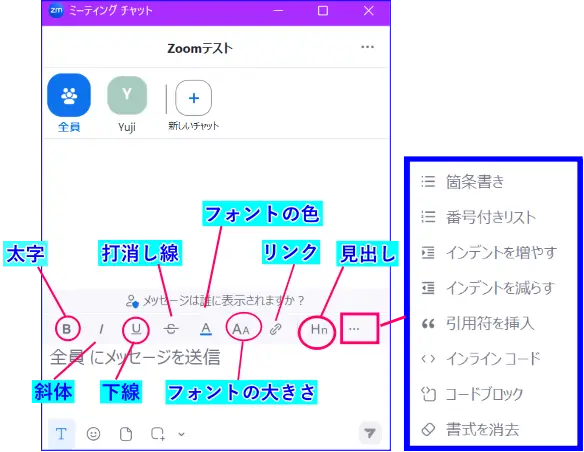Apply strikethrough formatting icon

pos(171,329)
